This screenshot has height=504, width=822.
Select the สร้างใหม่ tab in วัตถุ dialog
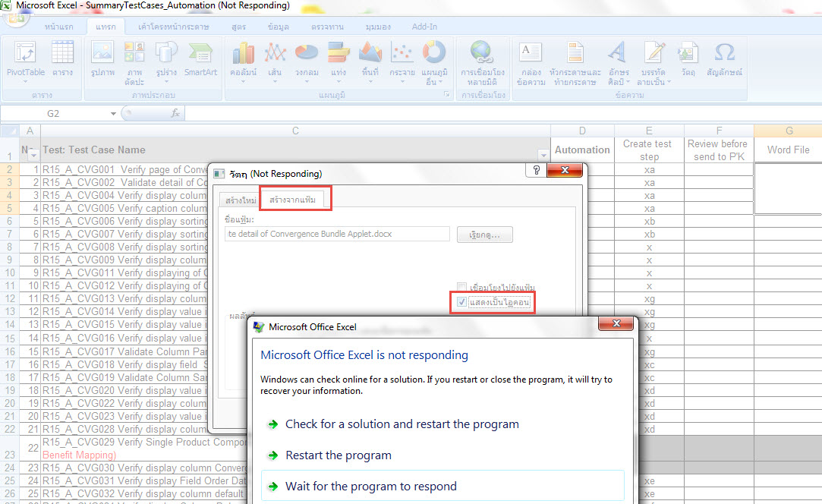click(x=240, y=200)
